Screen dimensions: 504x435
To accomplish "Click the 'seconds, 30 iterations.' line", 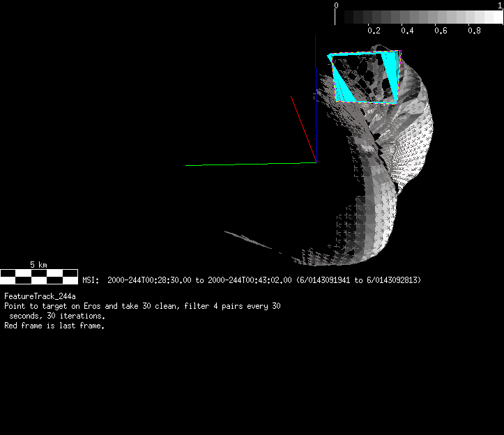I will click(57, 316).
